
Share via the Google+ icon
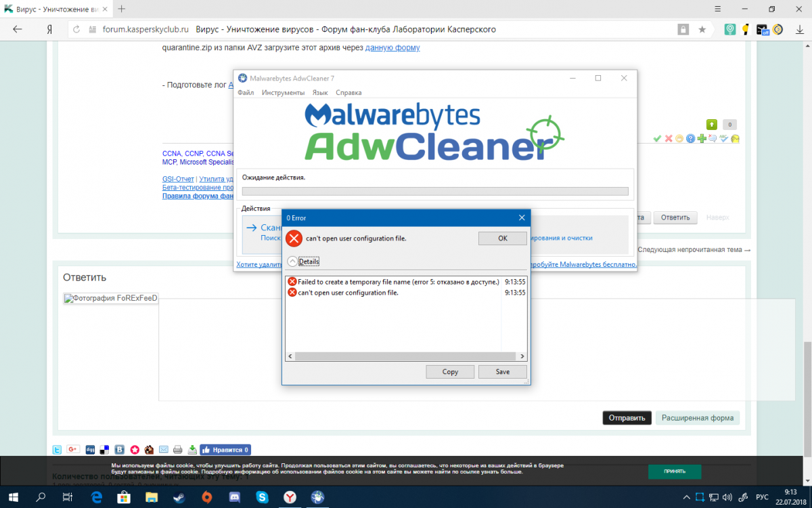(x=73, y=449)
